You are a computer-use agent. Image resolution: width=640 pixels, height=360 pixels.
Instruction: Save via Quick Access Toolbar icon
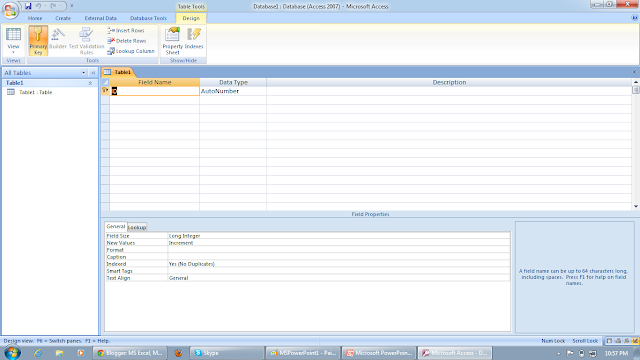(28, 6)
